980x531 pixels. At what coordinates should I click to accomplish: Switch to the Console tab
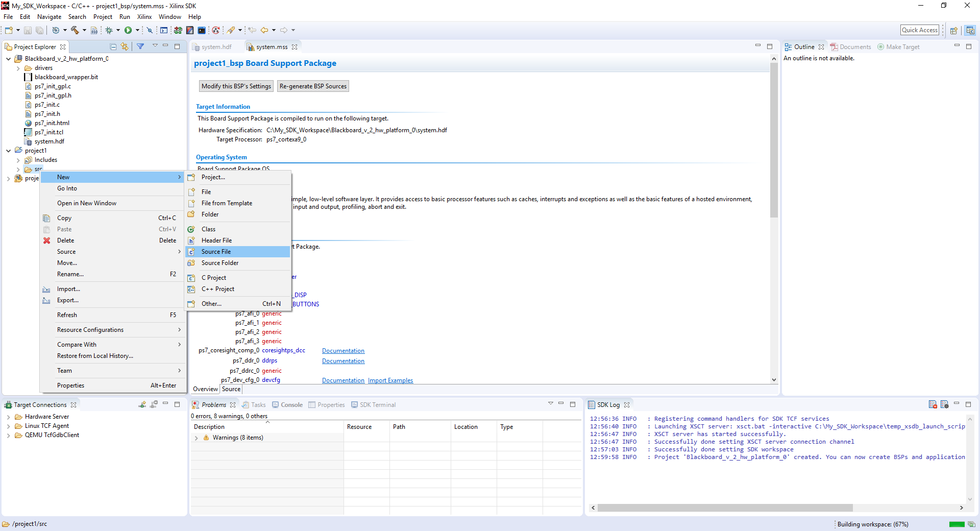click(291, 405)
